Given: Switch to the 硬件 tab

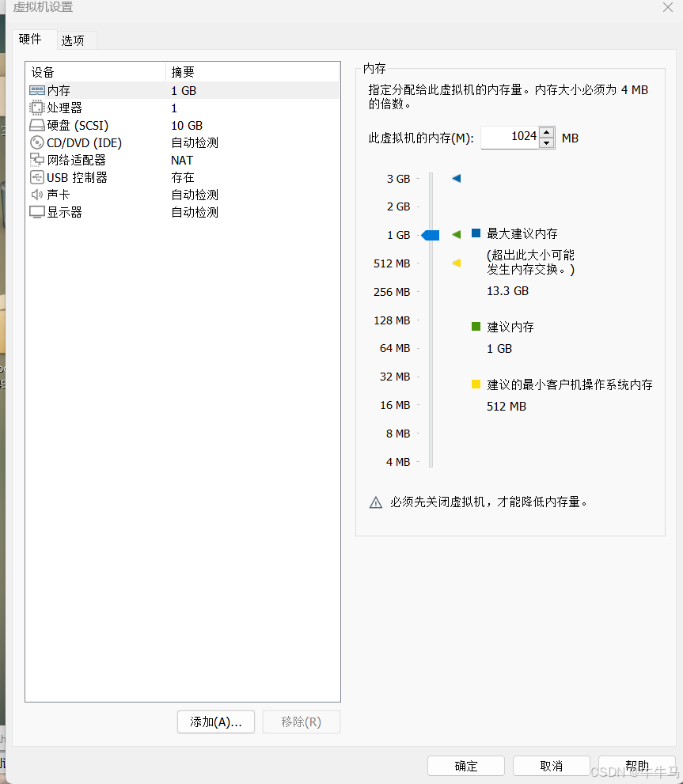Looking at the screenshot, I should tap(32, 38).
